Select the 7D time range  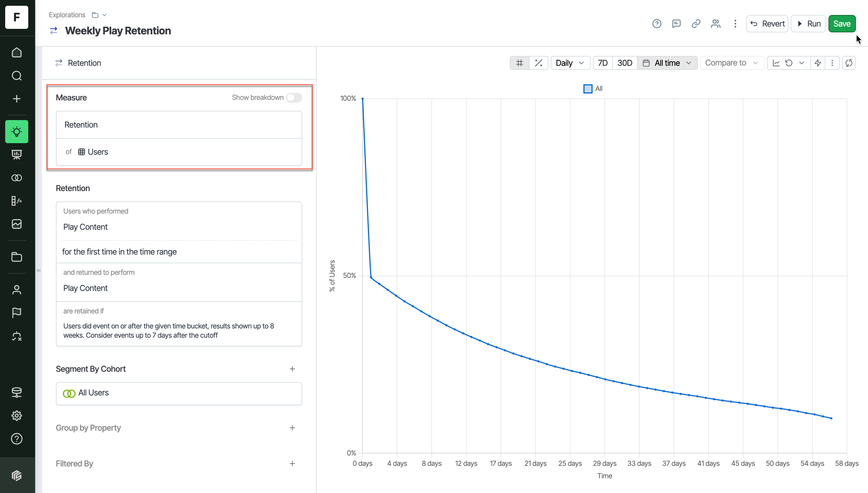[602, 63]
